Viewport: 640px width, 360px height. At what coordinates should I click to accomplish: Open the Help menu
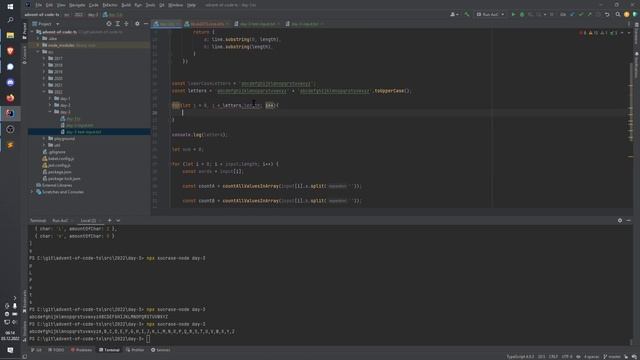point(191,5)
